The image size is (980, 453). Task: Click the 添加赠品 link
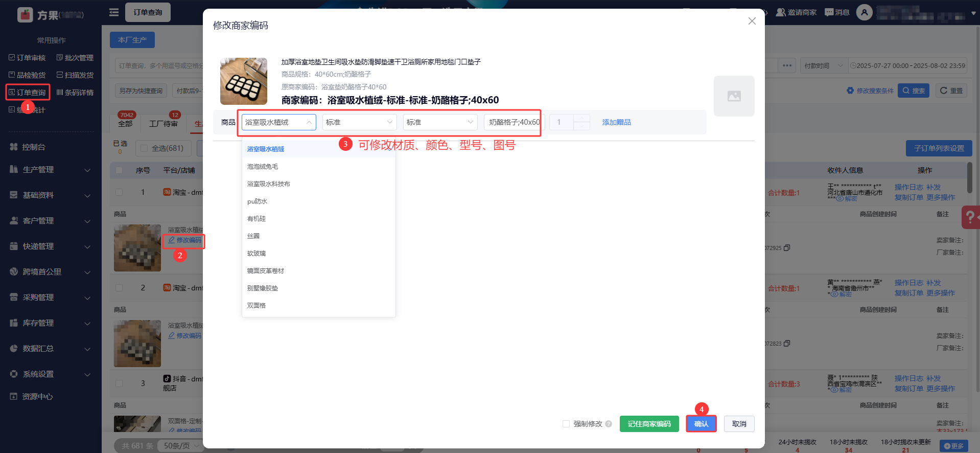pyautogui.click(x=616, y=122)
